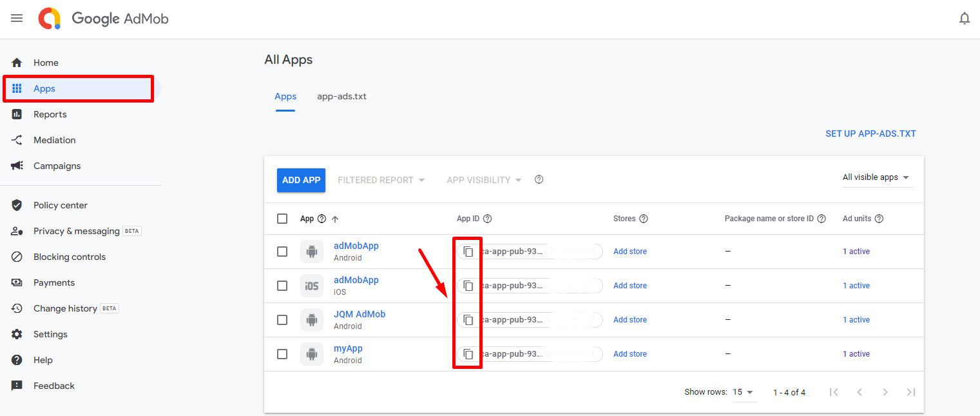This screenshot has height=416, width=980.
Task: Click the App column header label
Action: click(x=307, y=219)
